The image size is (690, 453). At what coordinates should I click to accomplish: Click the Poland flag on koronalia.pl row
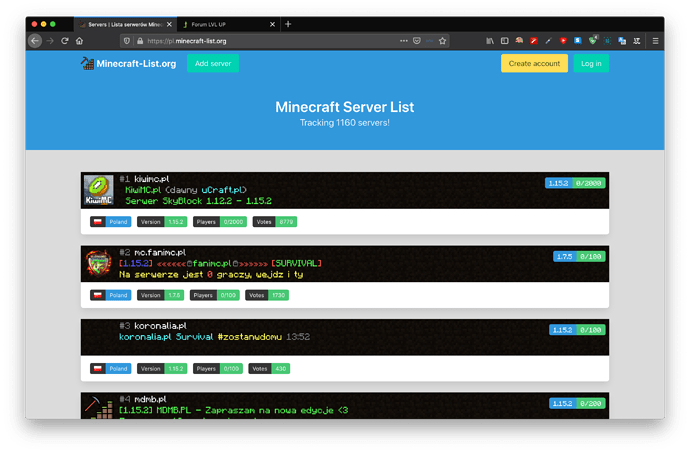point(98,369)
